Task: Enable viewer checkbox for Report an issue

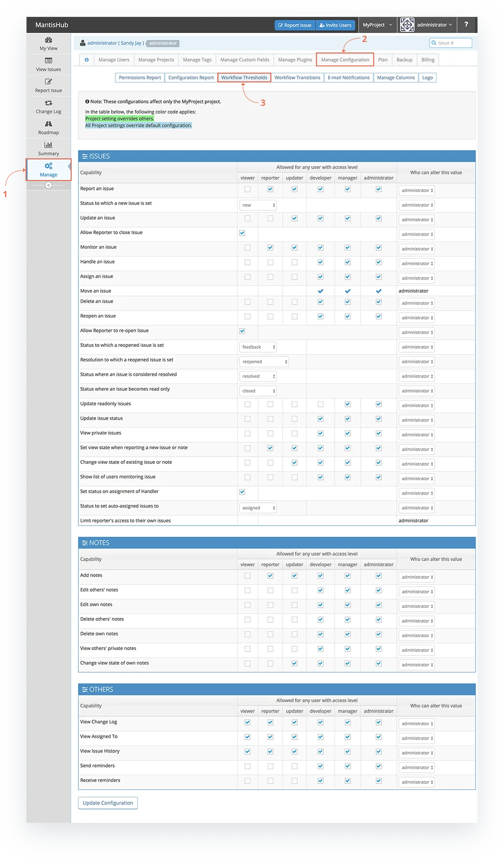Action: coord(247,189)
